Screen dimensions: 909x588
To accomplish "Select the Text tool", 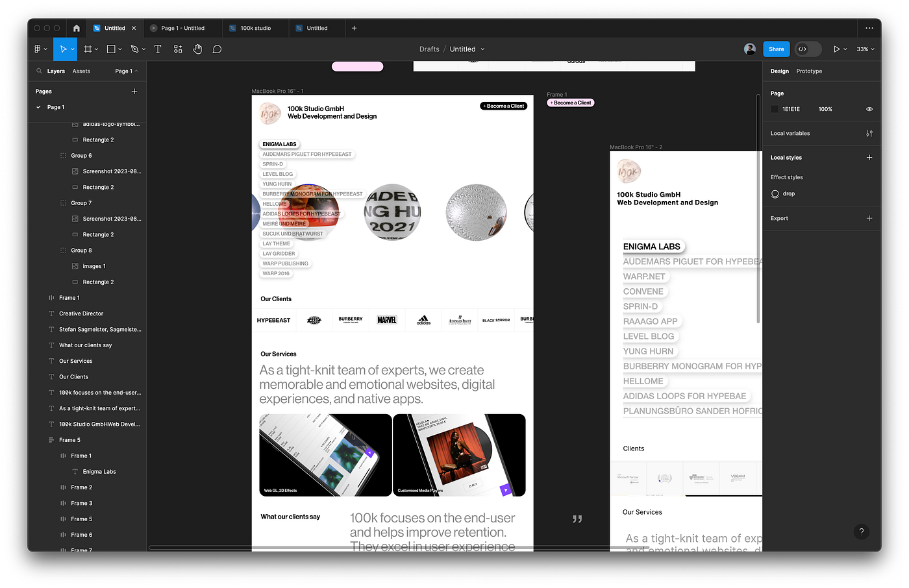I will (157, 49).
